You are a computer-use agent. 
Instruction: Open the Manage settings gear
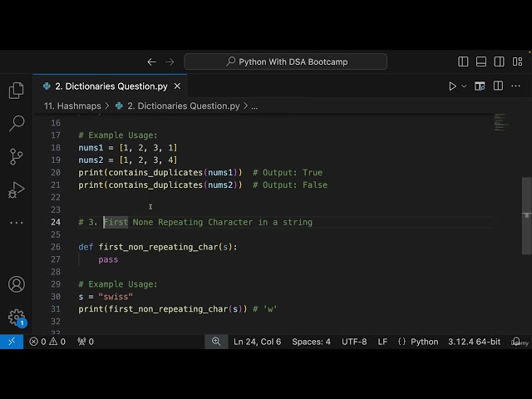[17, 317]
